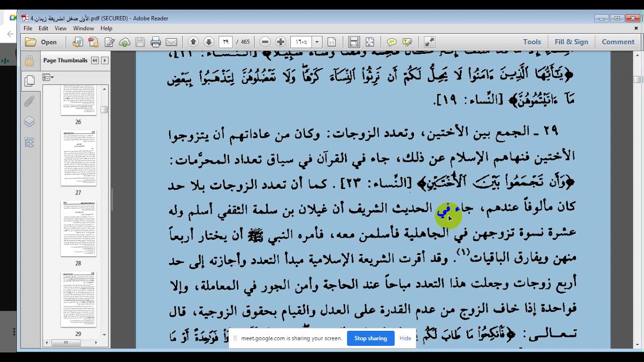
Task: Click the fit width scrolling icon
Action: tap(354, 42)
